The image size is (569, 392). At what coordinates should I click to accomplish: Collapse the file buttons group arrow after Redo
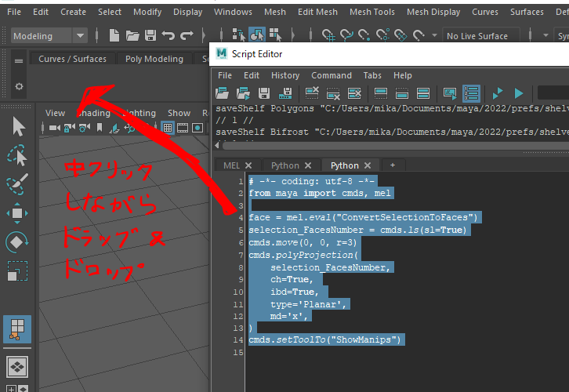[204, 35]
